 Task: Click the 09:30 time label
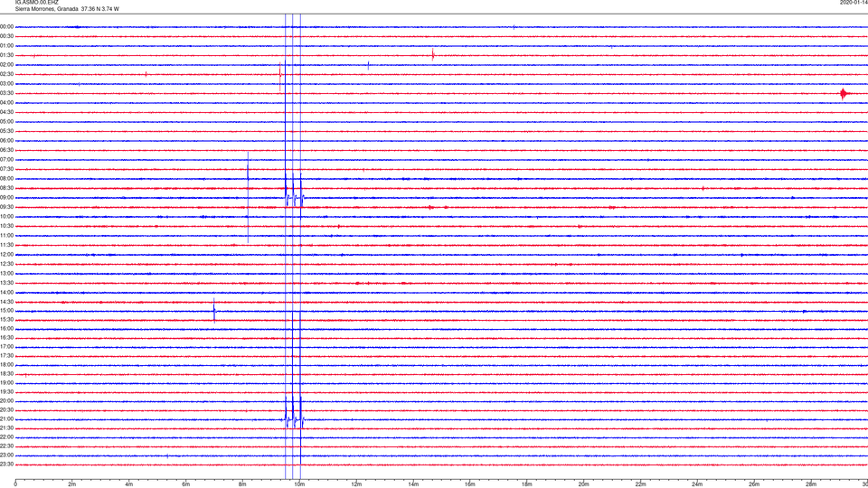coord(7,207)
